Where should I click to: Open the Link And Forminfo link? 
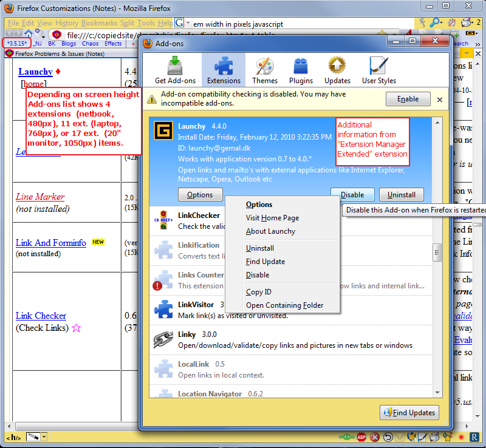51,243
